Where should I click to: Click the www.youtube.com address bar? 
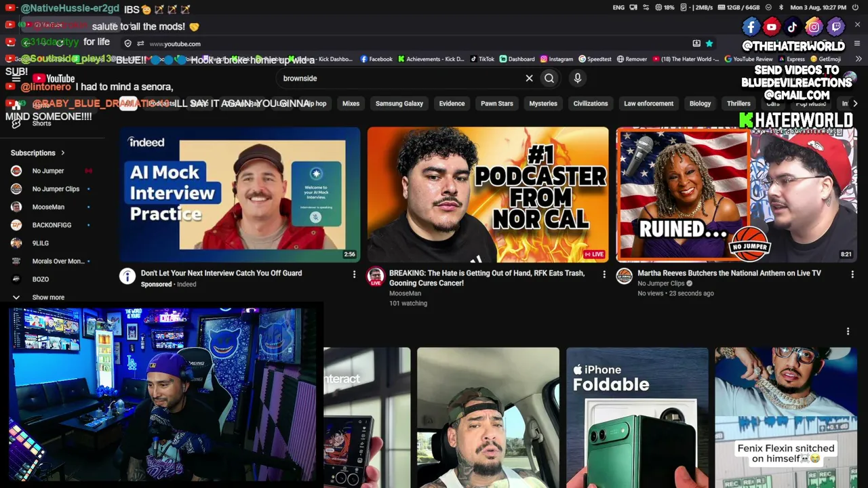tap(175, 44)
